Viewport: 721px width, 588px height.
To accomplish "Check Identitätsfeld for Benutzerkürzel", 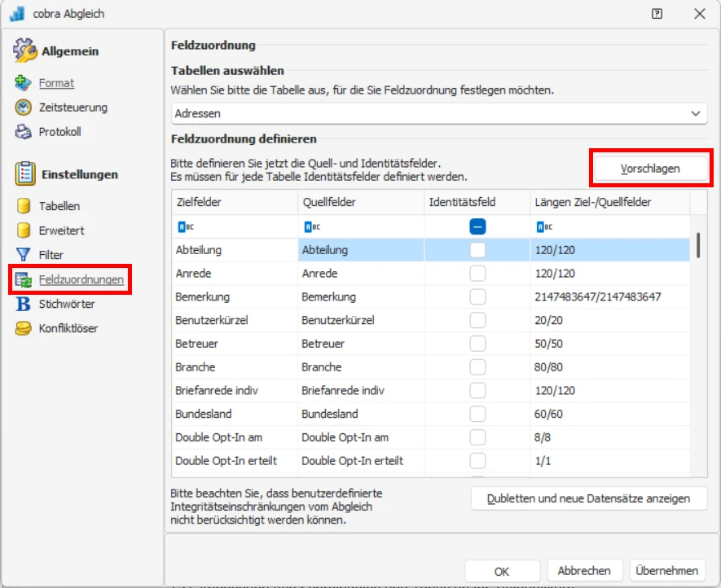I will [x=477, y=320].
